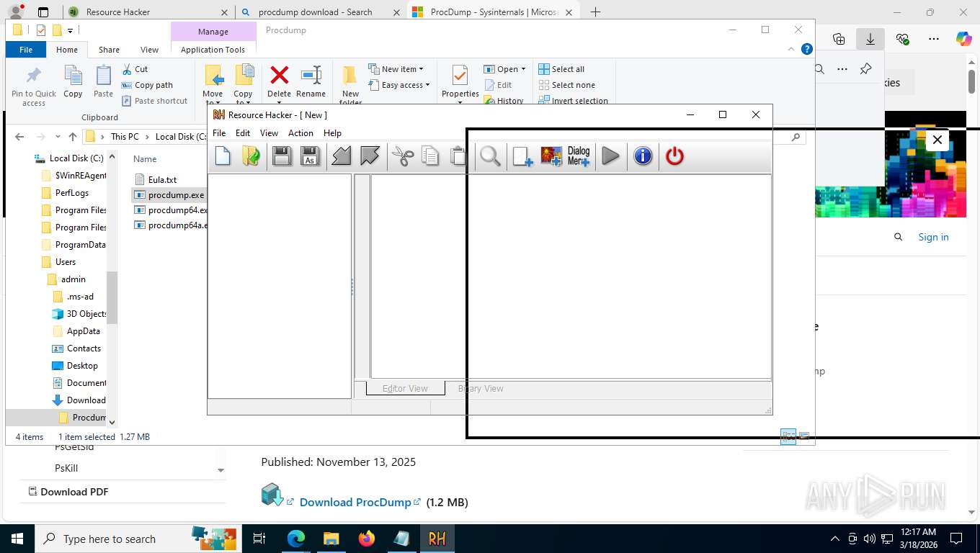The width and height of the screenshot is (980, 553).
Task: Open Edge downloads icon in browser toolbar
Action: coord(870,39)
